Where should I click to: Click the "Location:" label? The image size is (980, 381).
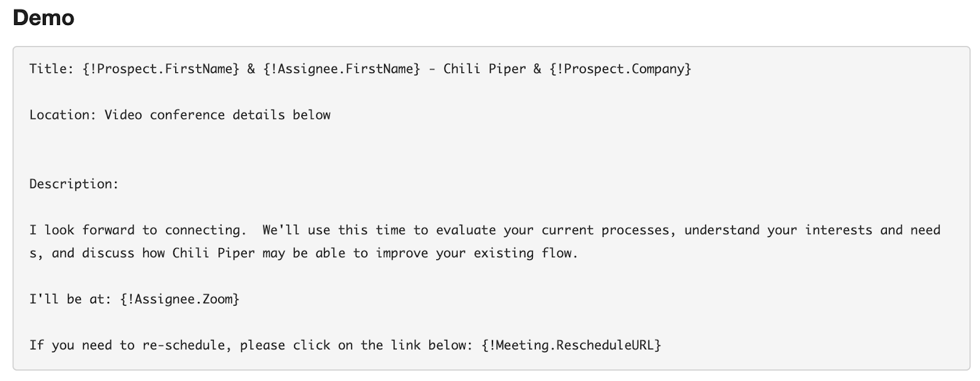pos(63,115)
